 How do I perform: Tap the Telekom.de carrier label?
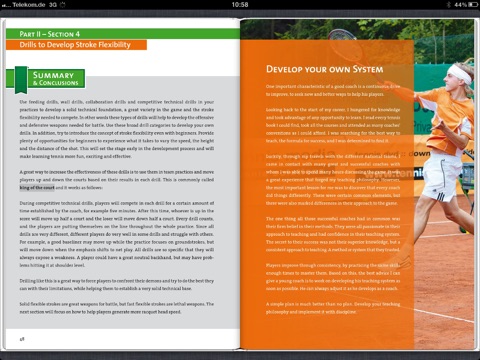tap(28, 5)
